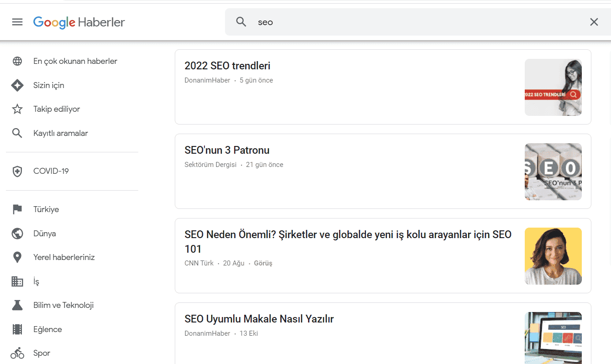Open Kayıtlı aramalar in sidebar
611x364 pixels.
pyautogui.click(x=61, y=133)
